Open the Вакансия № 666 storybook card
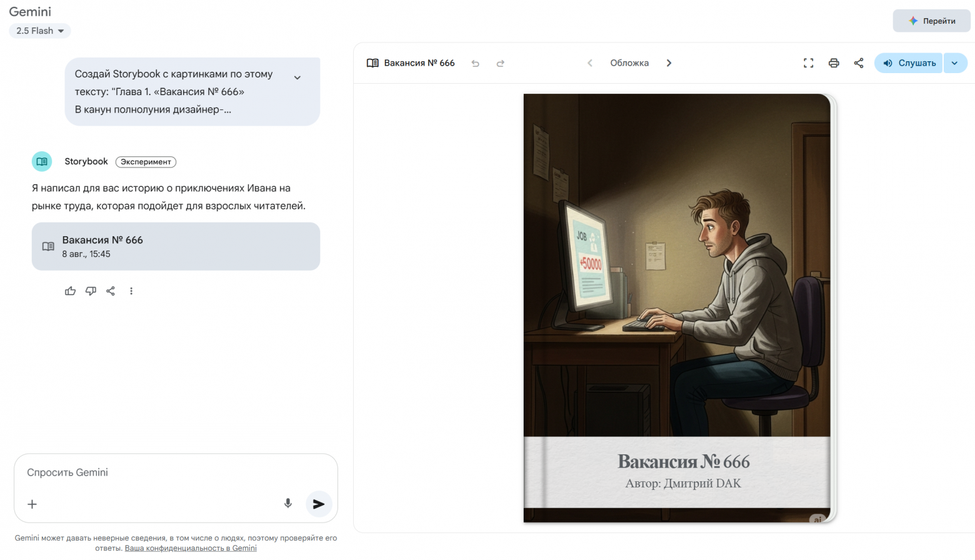975x560 pixels. (x=176, y=246)
